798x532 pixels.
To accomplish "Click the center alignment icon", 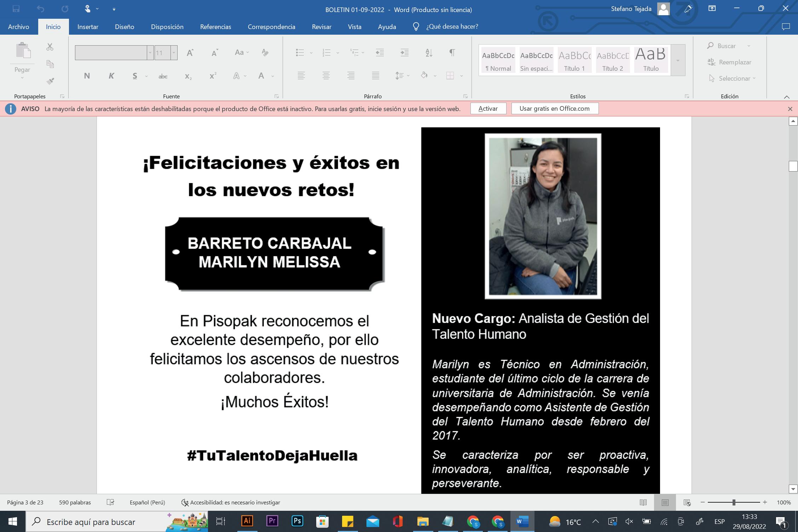I will pyautogui.click(x=326, y=75).
